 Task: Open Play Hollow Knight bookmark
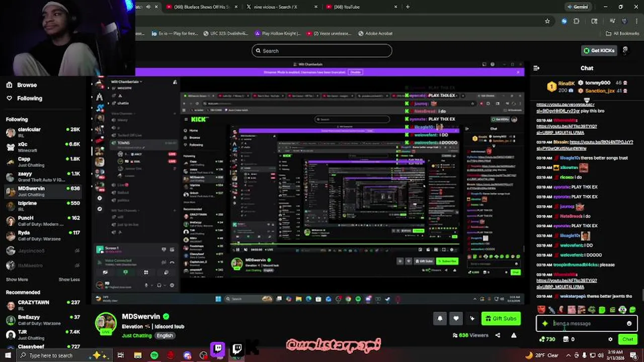click(277, 34)
